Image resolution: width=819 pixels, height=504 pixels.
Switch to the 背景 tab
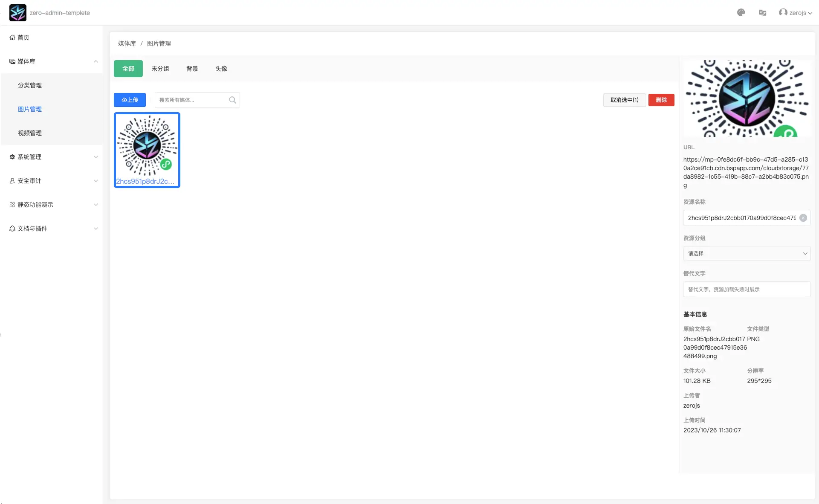[192, 69]
